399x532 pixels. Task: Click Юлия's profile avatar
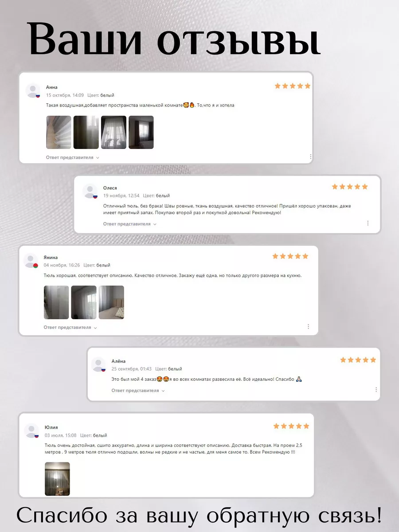tap(32, 430)
